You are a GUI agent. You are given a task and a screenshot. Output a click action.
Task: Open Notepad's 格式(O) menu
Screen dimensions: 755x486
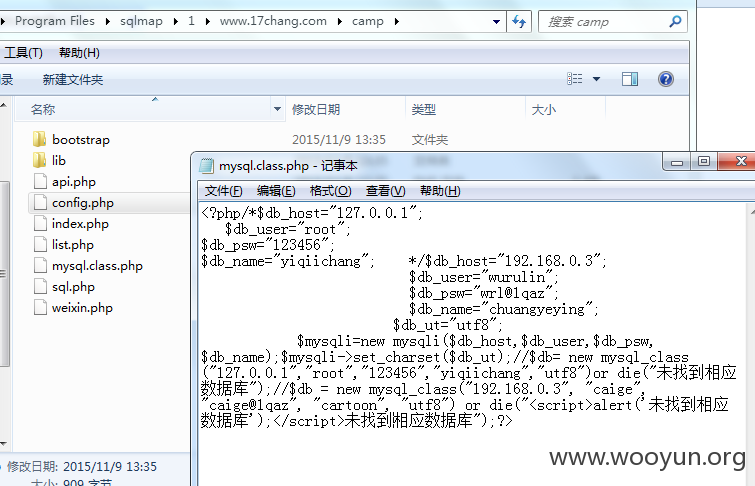tap(330, 191)
